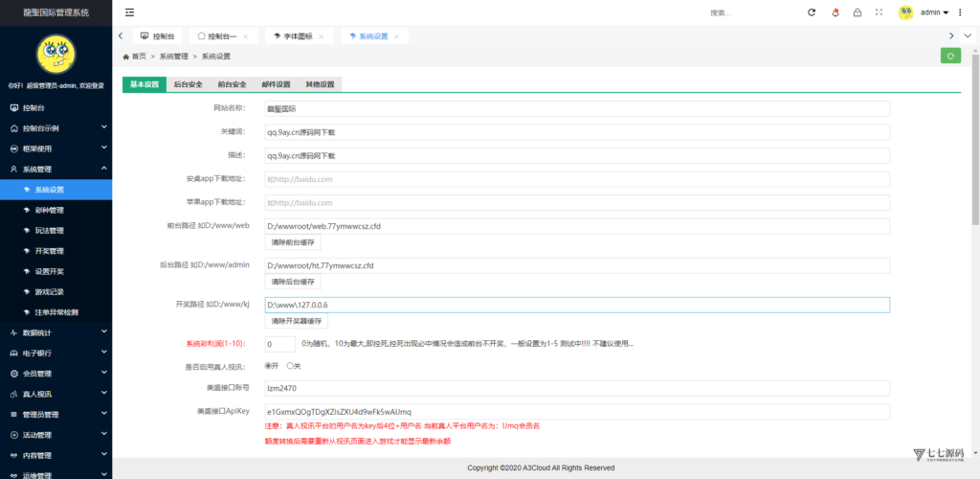This screenshot has height=479, width=980.
Task: Click the 清除开奖器缓存 button
Action: 298,321
